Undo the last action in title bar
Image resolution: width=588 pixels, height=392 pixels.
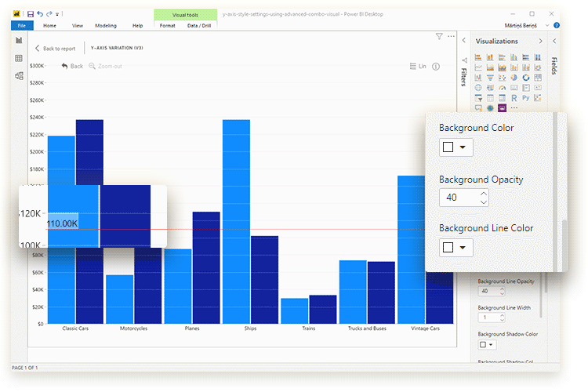40,14
